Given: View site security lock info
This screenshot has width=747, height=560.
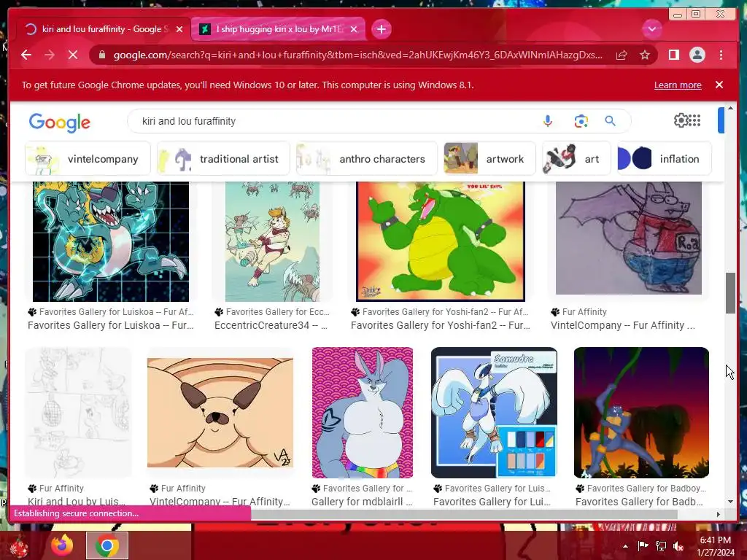Looking at the screenshot, I should click(101, 55).
